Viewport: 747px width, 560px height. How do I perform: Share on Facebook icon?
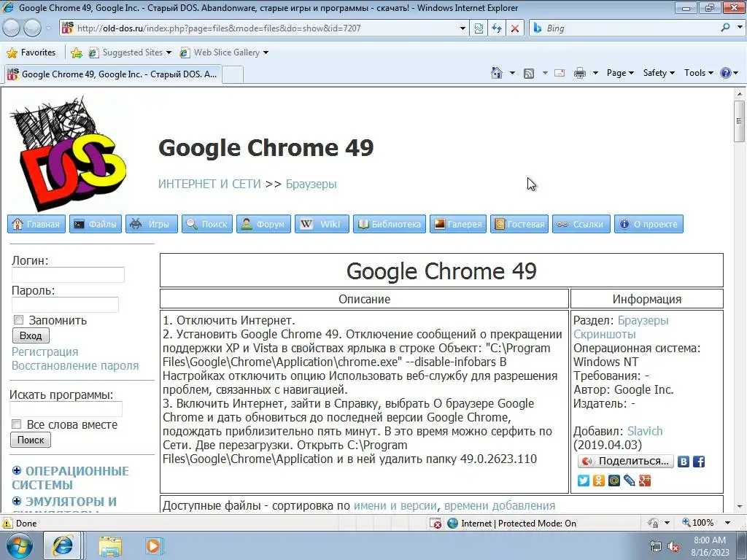tap(698, 462)
